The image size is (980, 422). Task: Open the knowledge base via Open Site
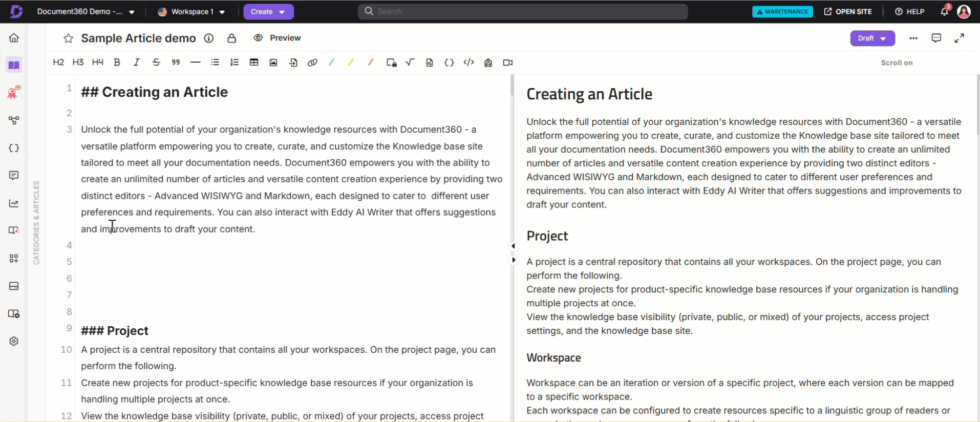[x=847, y=12]
